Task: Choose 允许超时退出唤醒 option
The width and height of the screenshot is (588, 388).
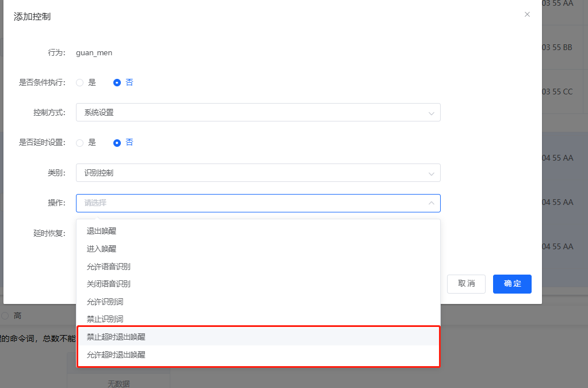Action: tap(116, 355)
